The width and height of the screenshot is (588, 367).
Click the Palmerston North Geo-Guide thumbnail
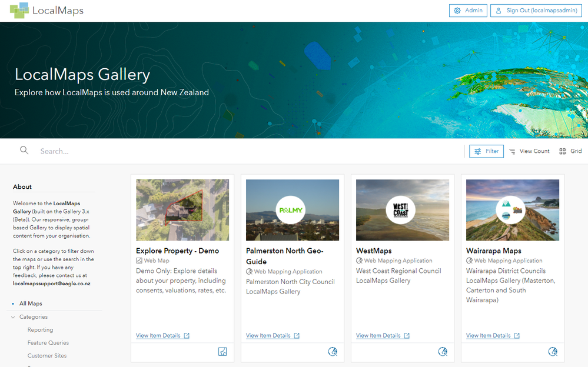292,210
